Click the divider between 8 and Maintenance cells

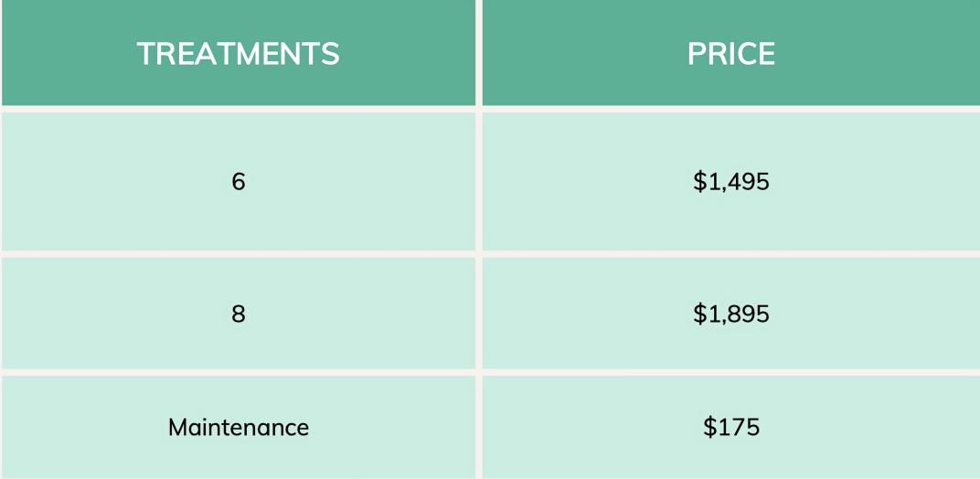pos(238,372)
